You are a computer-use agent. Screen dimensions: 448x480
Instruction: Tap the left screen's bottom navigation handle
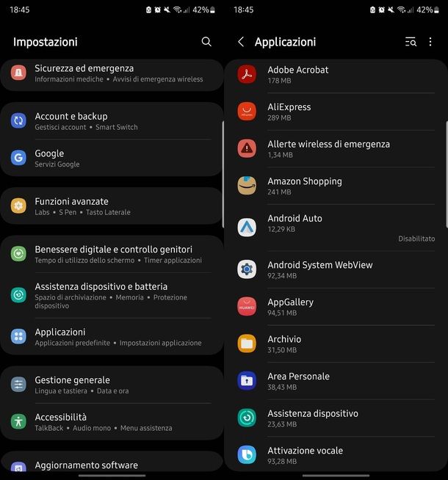(x=112, y=476)
